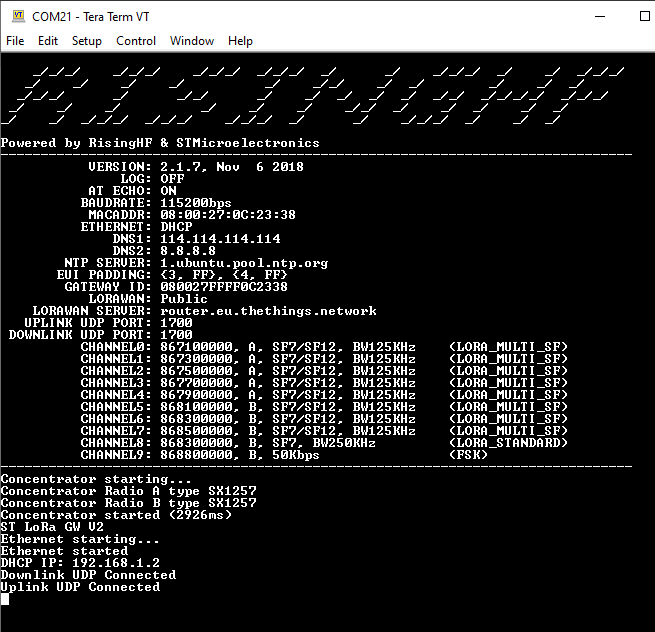Click the MACADDR value 08:00:27:0C:23:38
Viewport: 655px width, 632px height.
click(228, 215)
